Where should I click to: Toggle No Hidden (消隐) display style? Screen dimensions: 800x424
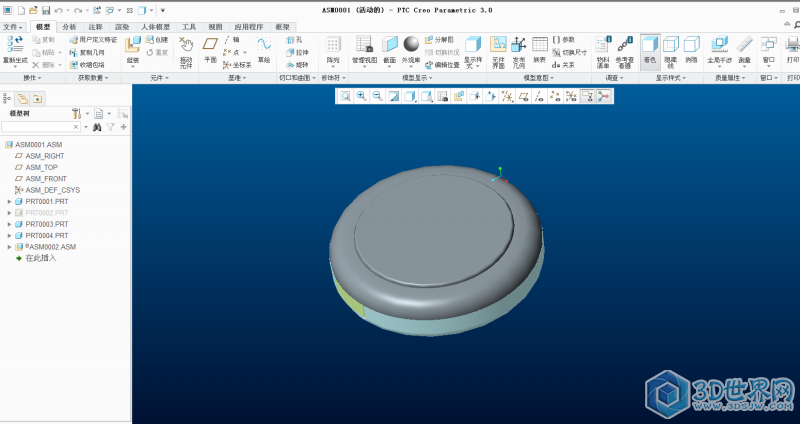691,50
